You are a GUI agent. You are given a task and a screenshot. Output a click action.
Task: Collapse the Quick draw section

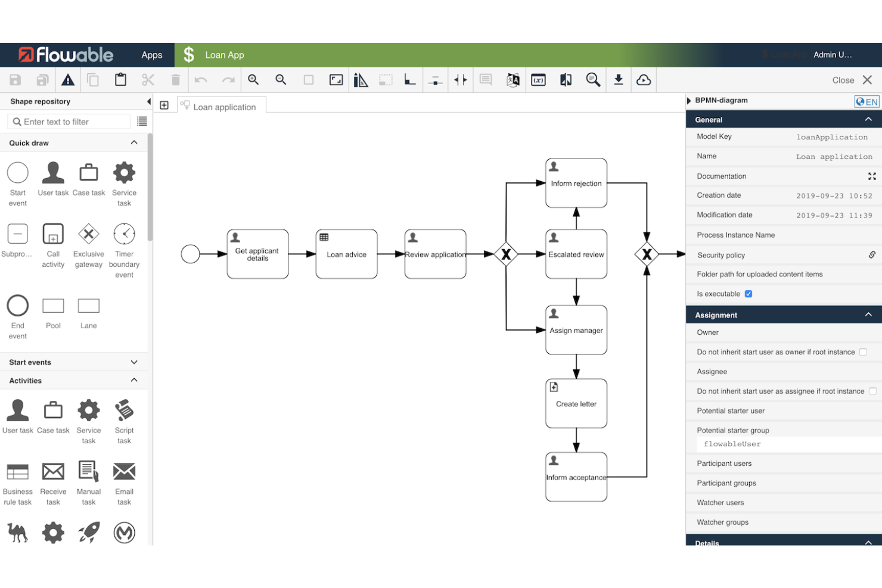coord(134,142)
